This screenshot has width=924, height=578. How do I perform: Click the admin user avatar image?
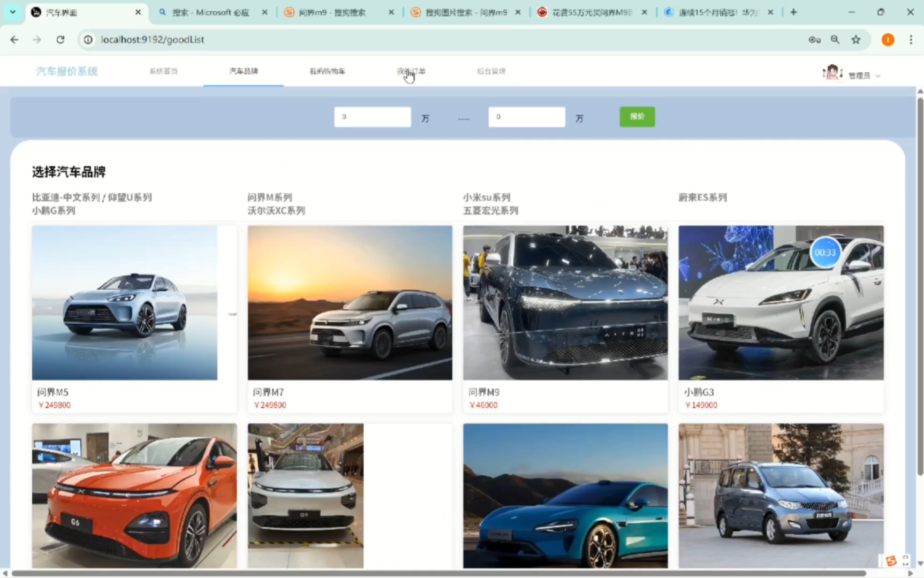click(x=832, y=72)
